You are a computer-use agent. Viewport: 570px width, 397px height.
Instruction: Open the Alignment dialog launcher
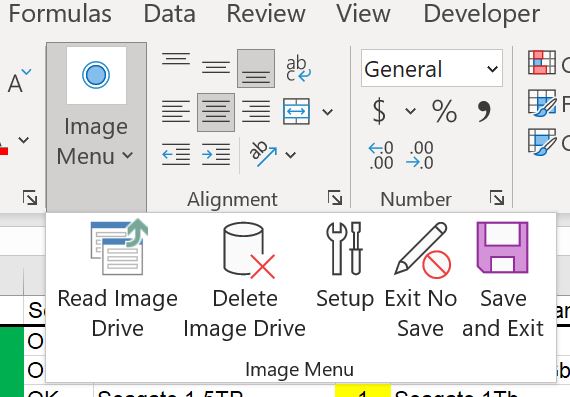click(334, 198)
